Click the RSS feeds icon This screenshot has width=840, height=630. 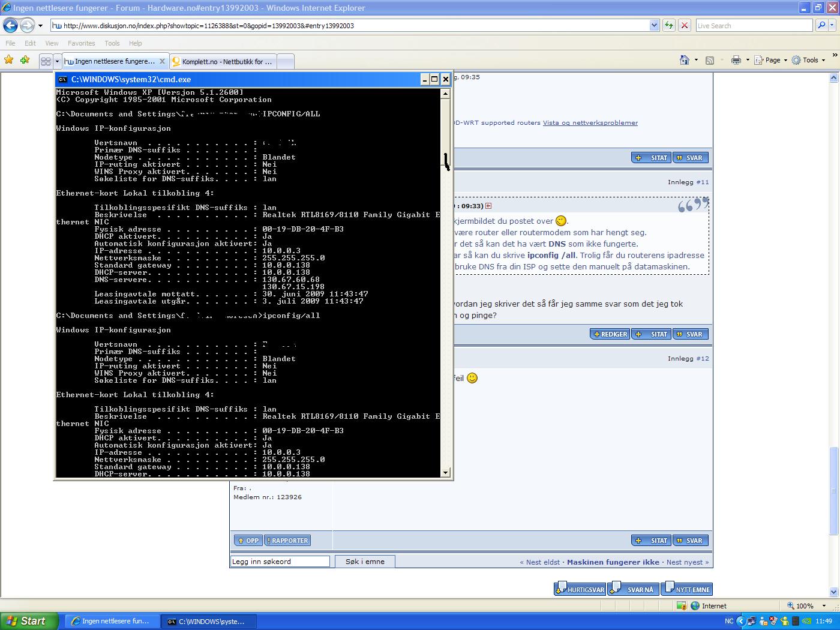[710, 60]
